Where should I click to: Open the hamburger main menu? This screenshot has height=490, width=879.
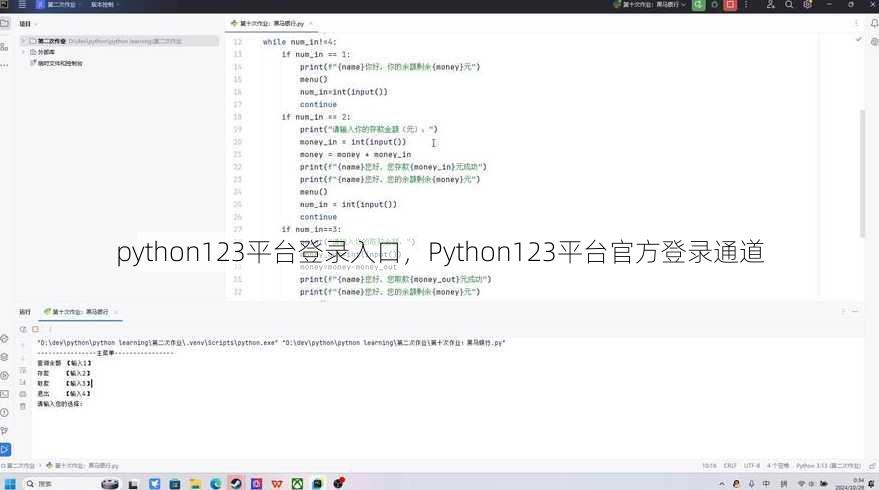click(x=22, y=4)
